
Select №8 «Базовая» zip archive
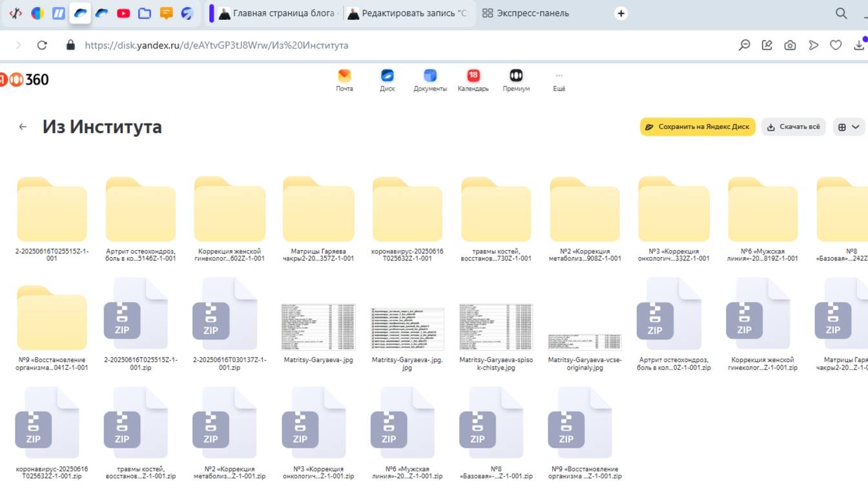(496, 433)
